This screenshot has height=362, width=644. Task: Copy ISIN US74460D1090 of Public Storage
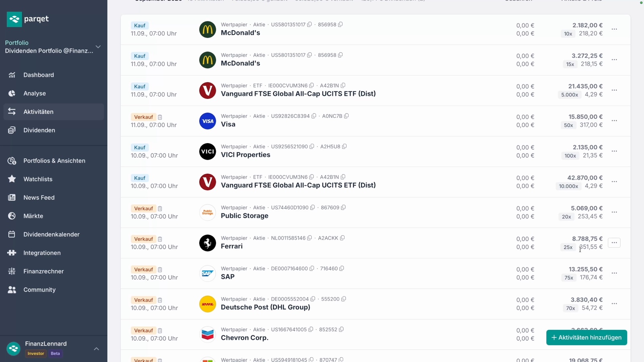313,208
